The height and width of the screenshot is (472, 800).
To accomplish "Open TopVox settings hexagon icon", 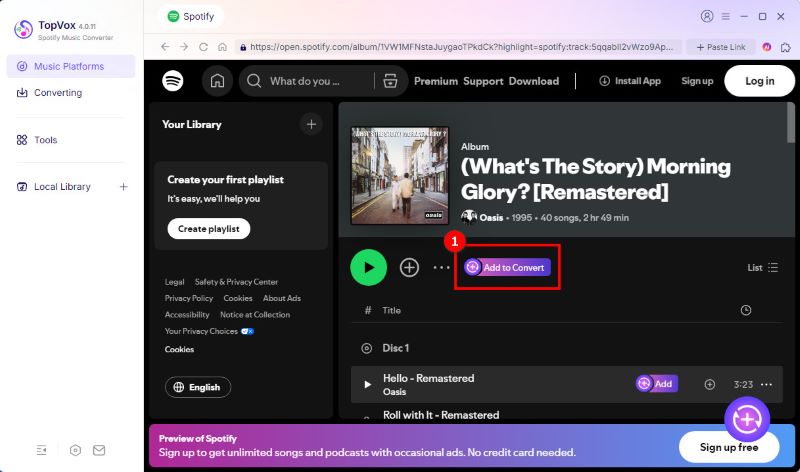I will (75, 450).
